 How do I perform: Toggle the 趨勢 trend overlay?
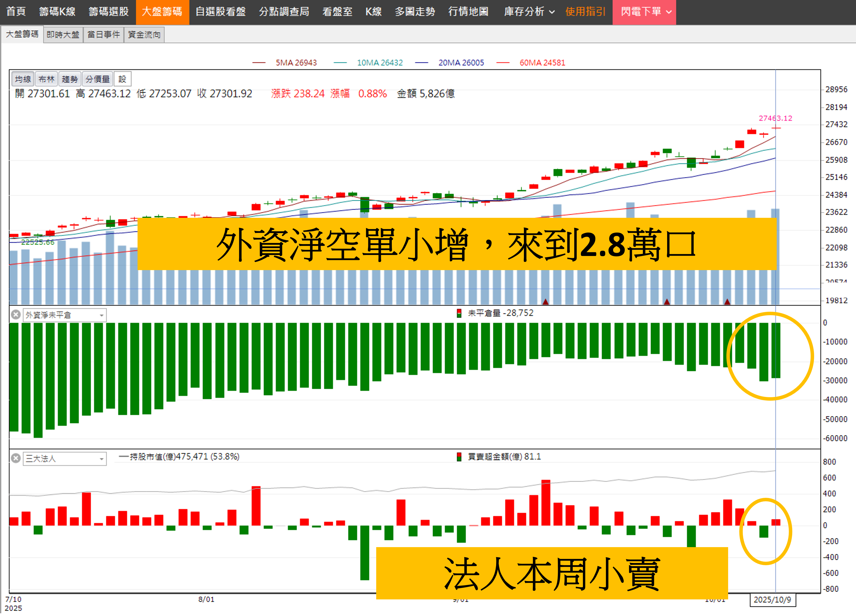(69, 79)
